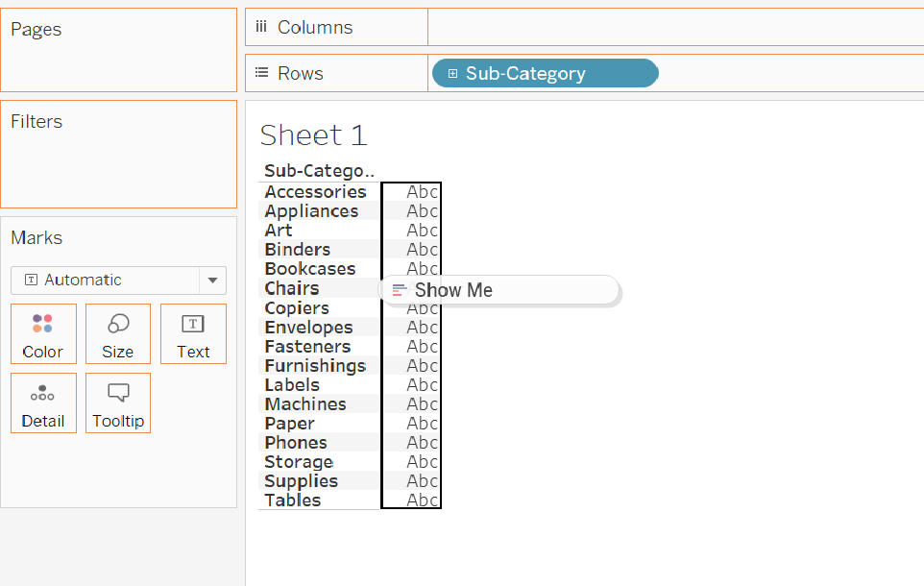Open the Detail mark property
Screen dimensions: 924x586
tap(43, 403)
